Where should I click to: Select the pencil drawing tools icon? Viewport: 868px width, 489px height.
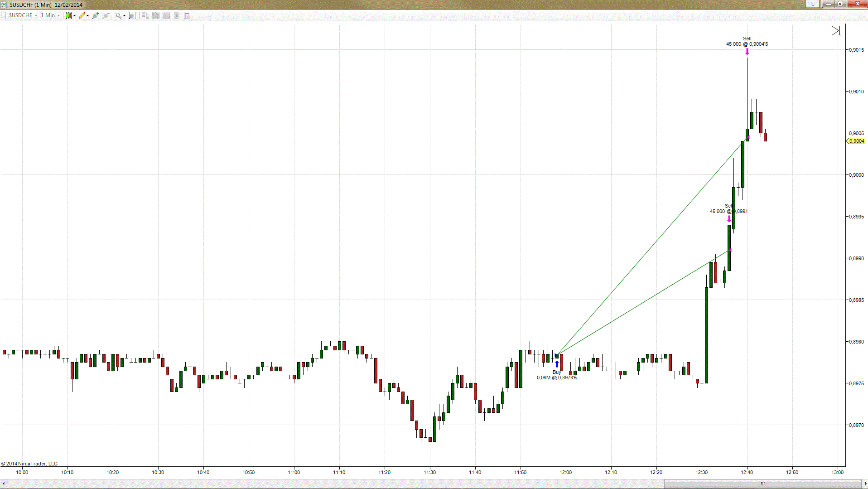pos(82,15)
